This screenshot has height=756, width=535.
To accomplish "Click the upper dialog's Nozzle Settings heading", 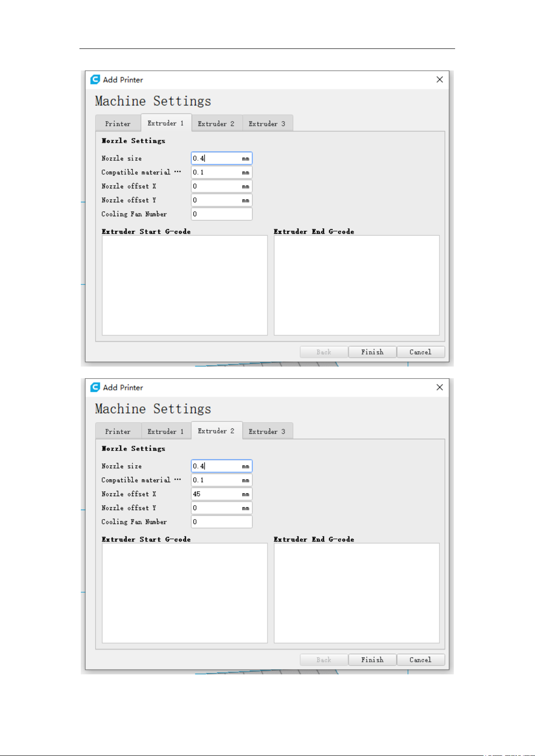I will click(x=133, y=141).
